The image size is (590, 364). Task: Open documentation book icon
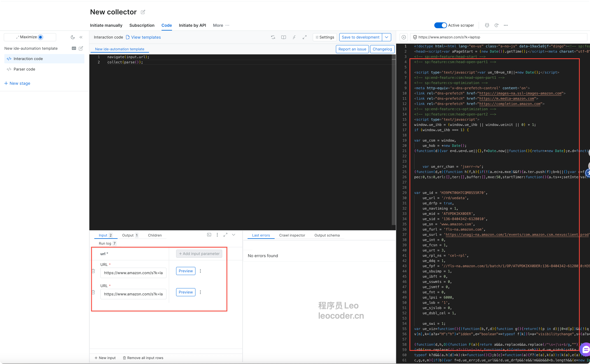tap(284, 37)
